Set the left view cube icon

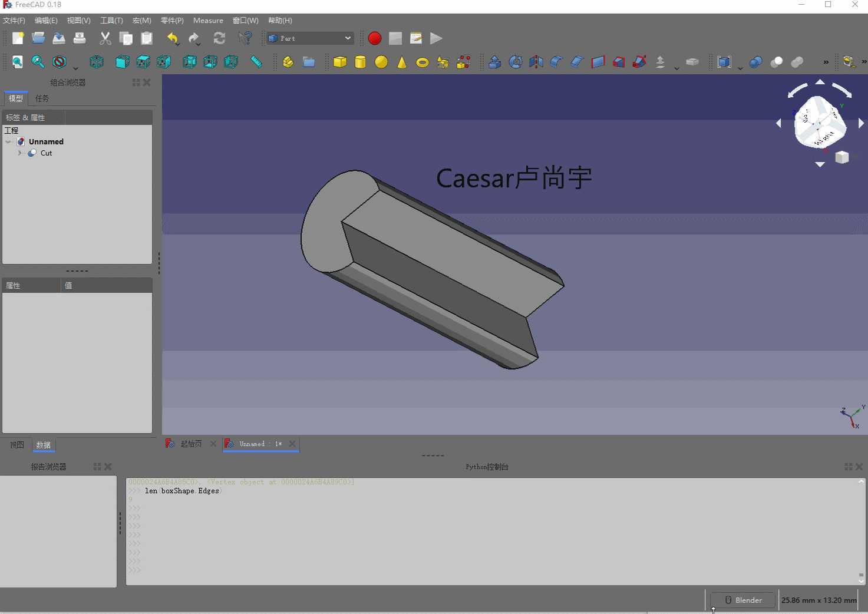pyautogui.click(x=231, y=62)
